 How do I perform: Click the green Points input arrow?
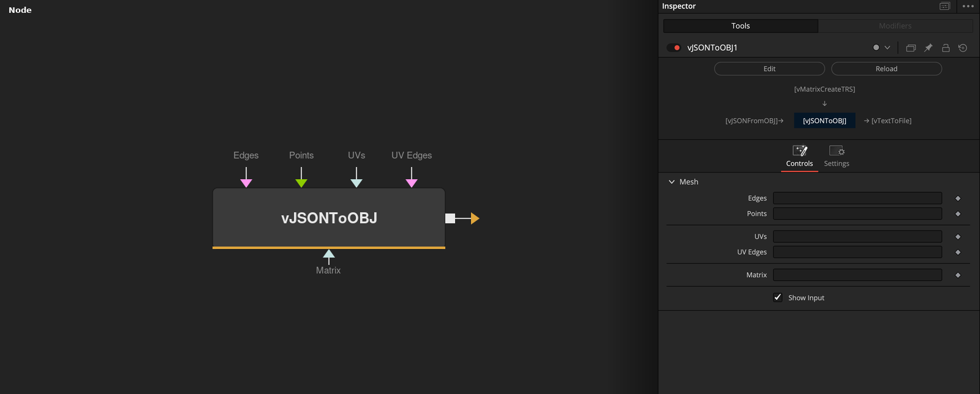pyautogui.click(x=301, y=183)
